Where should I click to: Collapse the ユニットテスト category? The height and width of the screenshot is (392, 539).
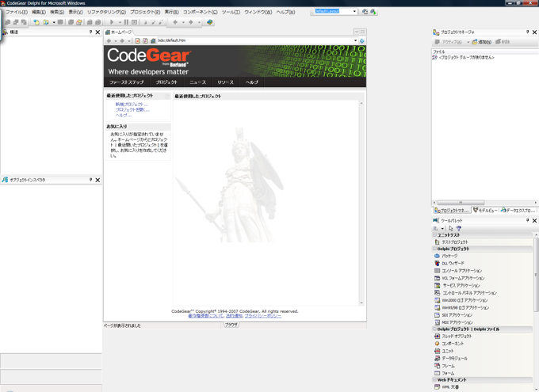tap(434, 235)
